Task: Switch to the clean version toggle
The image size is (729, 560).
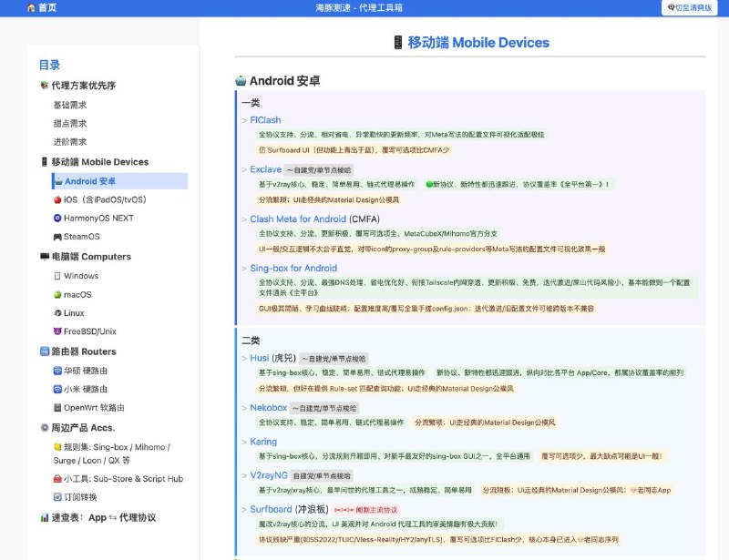Action: 692,7
